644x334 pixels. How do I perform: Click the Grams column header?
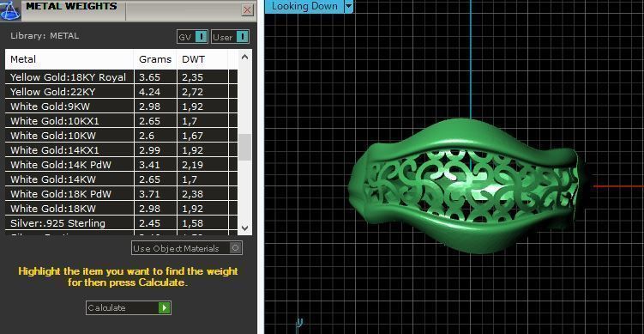155,59
